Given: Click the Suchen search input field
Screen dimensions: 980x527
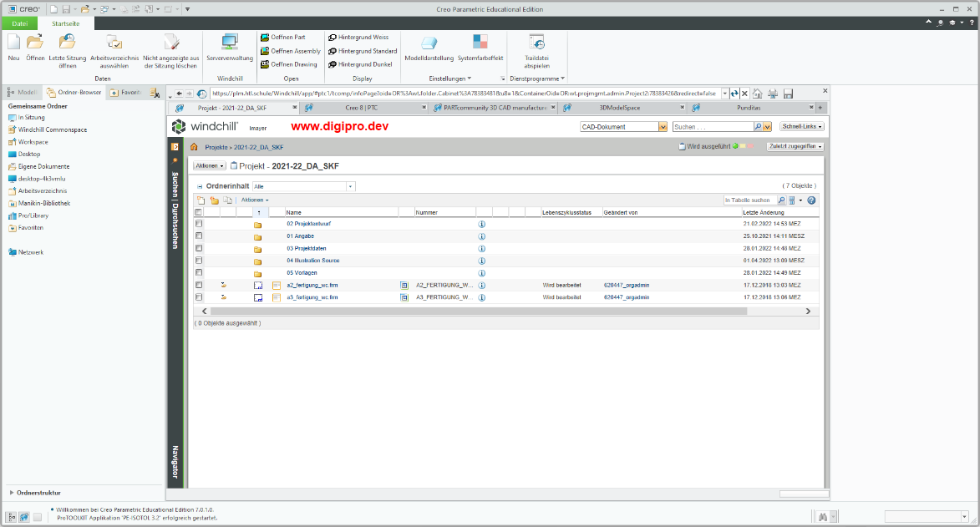Looking at the screenshot, I should (713, 127).
